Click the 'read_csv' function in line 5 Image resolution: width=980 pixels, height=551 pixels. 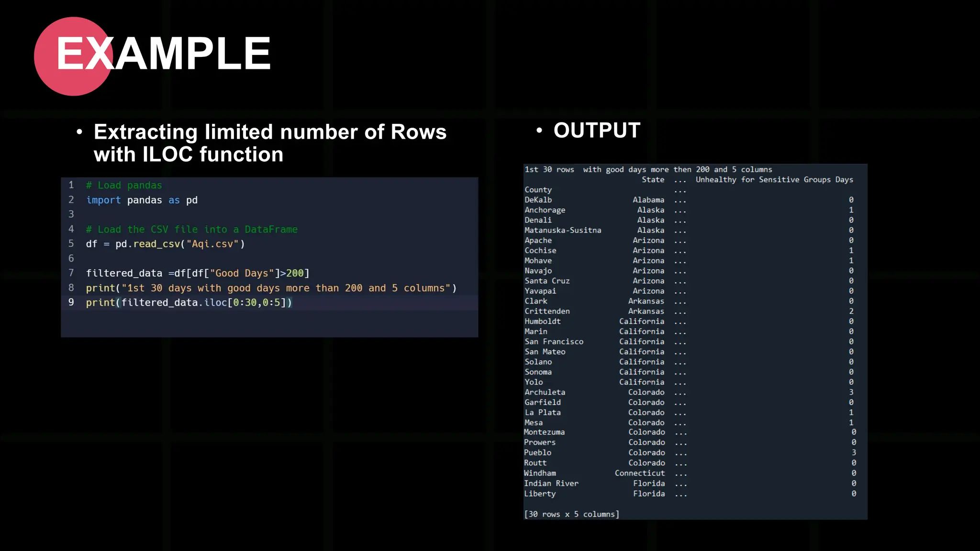(x=156, y=244)
